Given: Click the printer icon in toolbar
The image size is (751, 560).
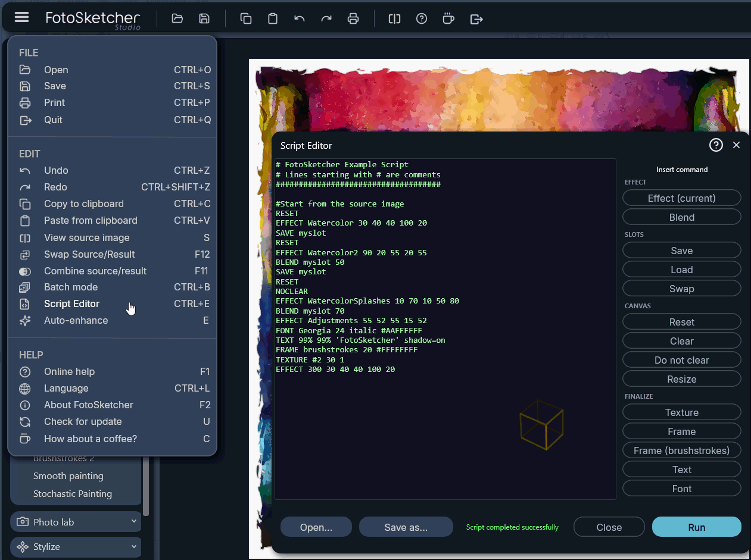Looking at the screenshot, I should pyautogui.click(x=353, y=18).
